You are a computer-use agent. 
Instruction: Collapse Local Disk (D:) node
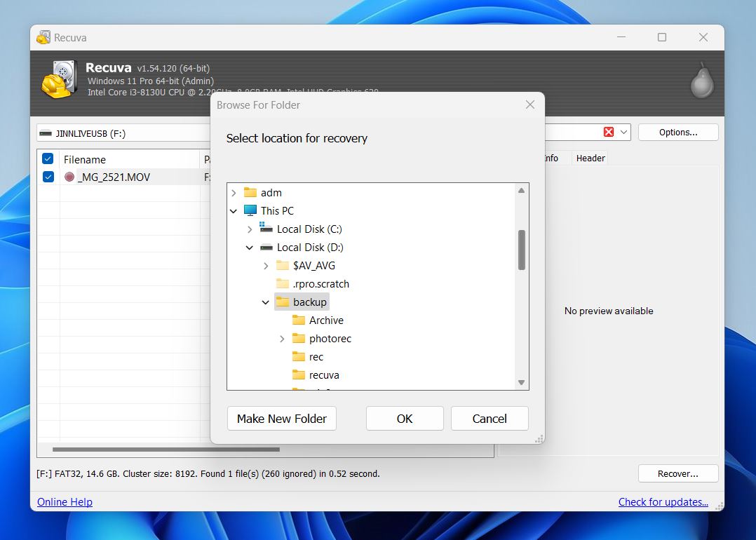(x=249, y=248)
